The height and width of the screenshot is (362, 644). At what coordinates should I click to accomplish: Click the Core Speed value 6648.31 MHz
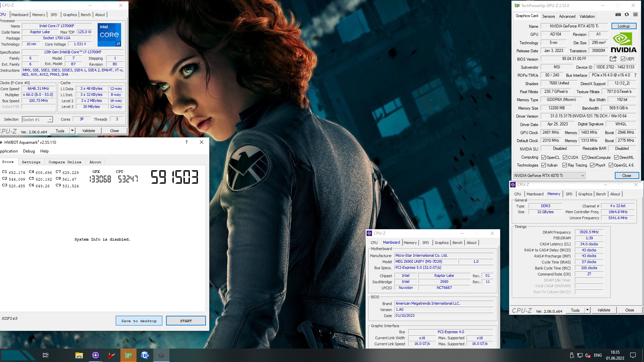38,89
